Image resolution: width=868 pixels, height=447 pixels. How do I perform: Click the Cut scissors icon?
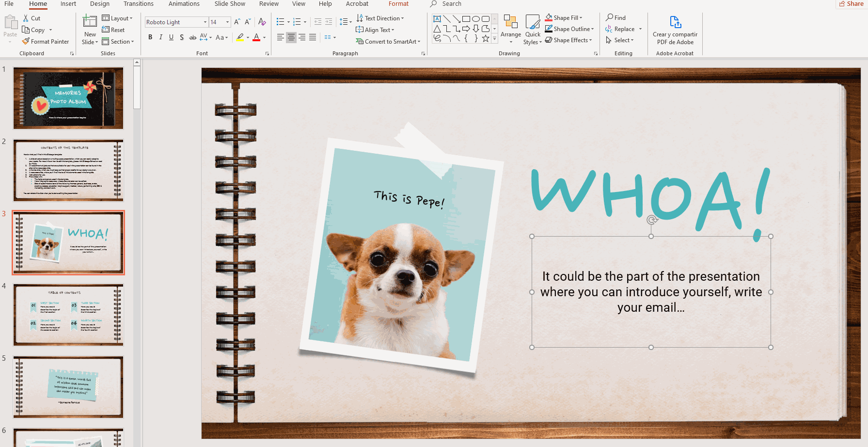click(x=25, y=18)
